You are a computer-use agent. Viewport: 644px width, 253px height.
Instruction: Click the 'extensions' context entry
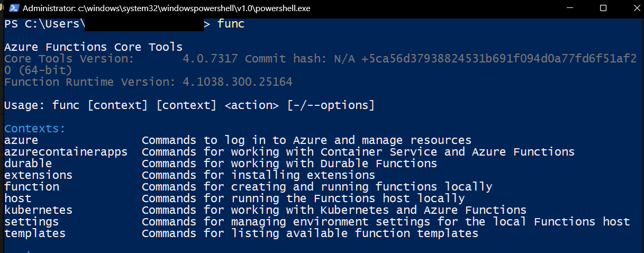[x=38, y=175]
